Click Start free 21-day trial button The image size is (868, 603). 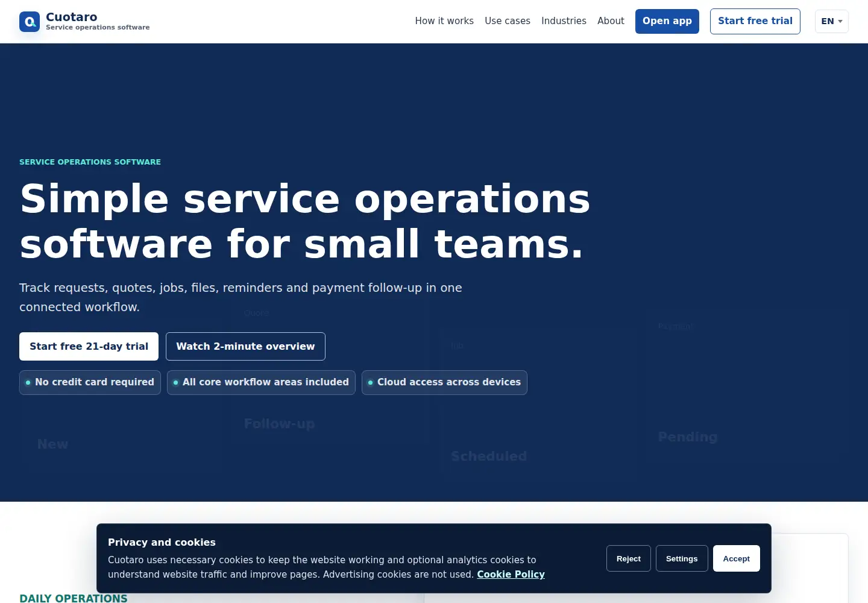[x=89, y=346]
